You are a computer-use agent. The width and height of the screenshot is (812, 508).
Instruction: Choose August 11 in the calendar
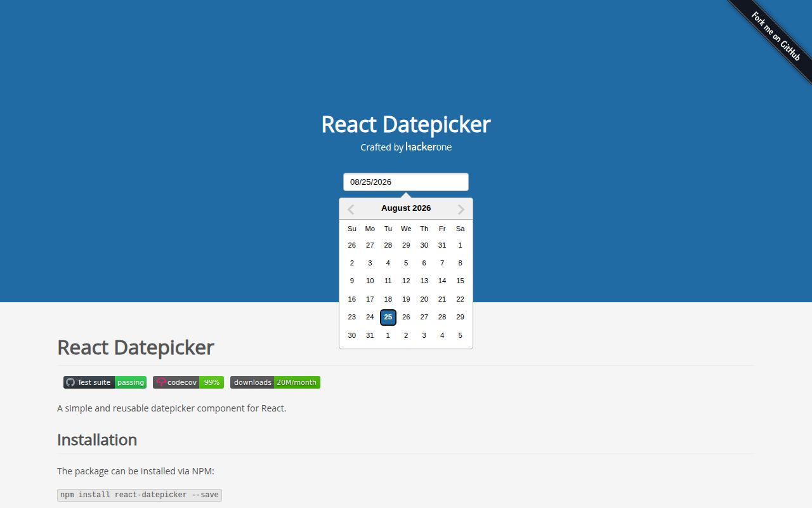click(388, 281)
